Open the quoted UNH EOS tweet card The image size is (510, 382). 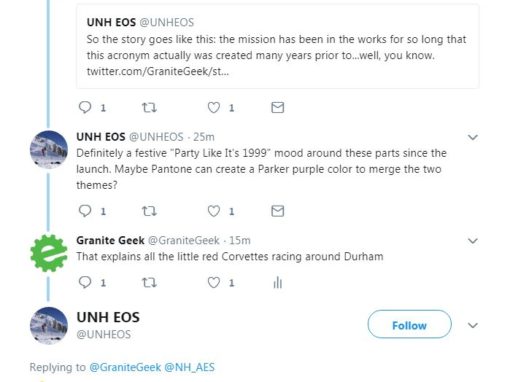(278, 46)
